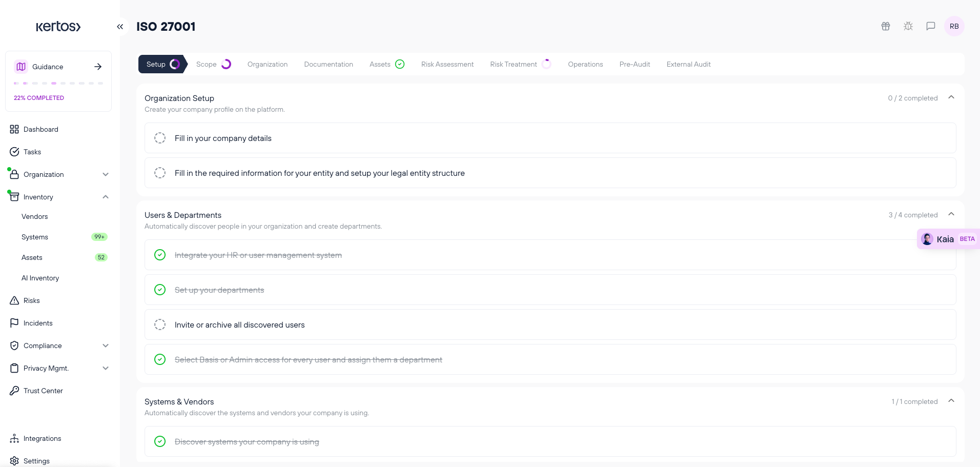Click the Dashboard grid icon
Screen dimensions: 980x467
tap(14, 129)
